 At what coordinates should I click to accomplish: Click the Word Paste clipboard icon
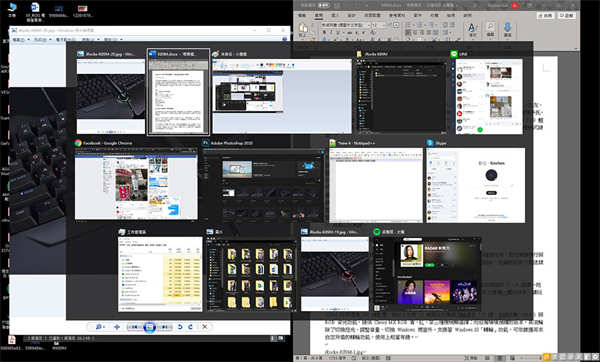(303, 29)
